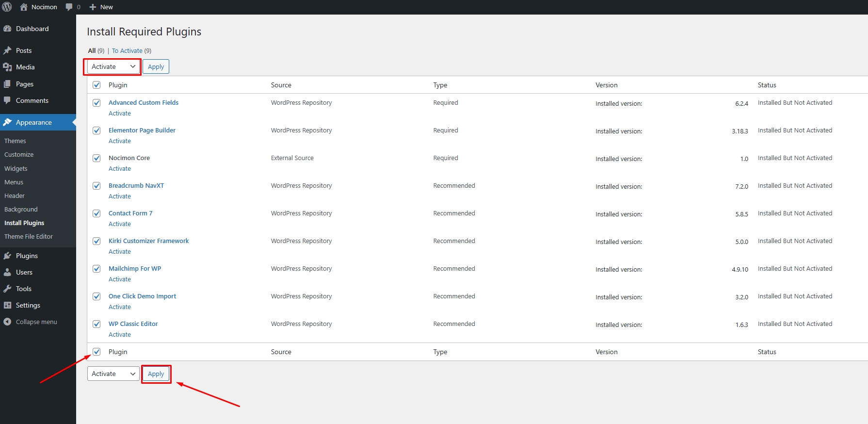Click the Tools wrench icon
Viewport: 868px width, 424px height.
coord(7,289)
